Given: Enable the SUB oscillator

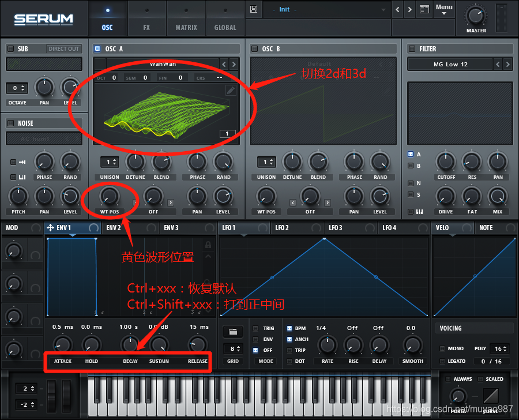Looking at the screenshot, I should [10, 48].
